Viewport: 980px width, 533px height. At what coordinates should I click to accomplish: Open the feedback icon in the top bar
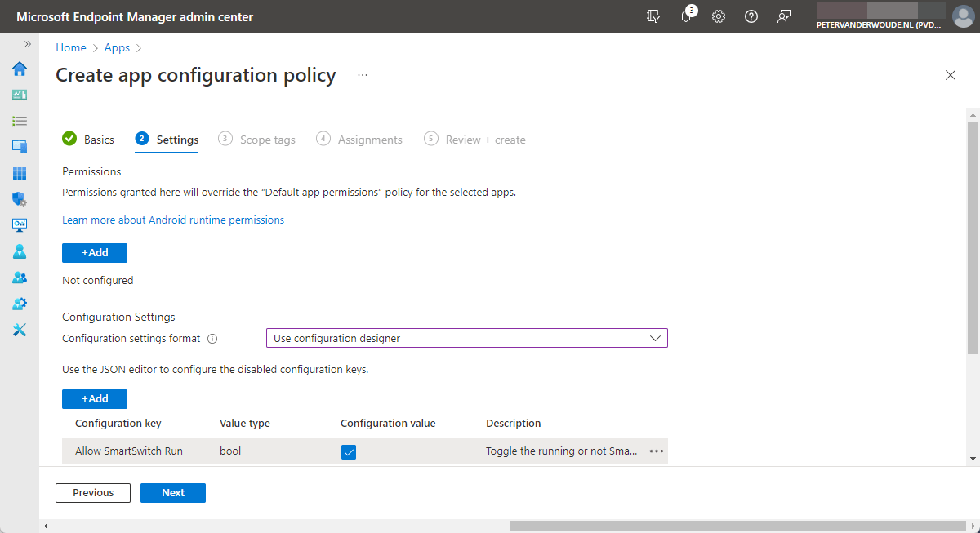[x=784, y=16]
